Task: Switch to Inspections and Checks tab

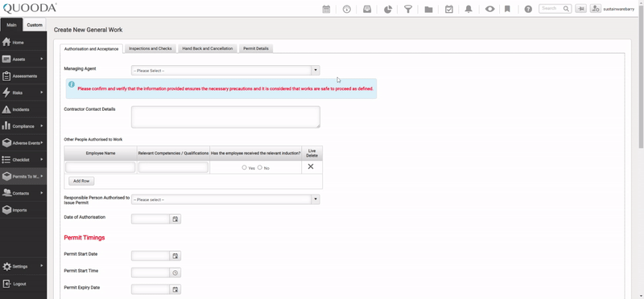Action: coord(151,48)
